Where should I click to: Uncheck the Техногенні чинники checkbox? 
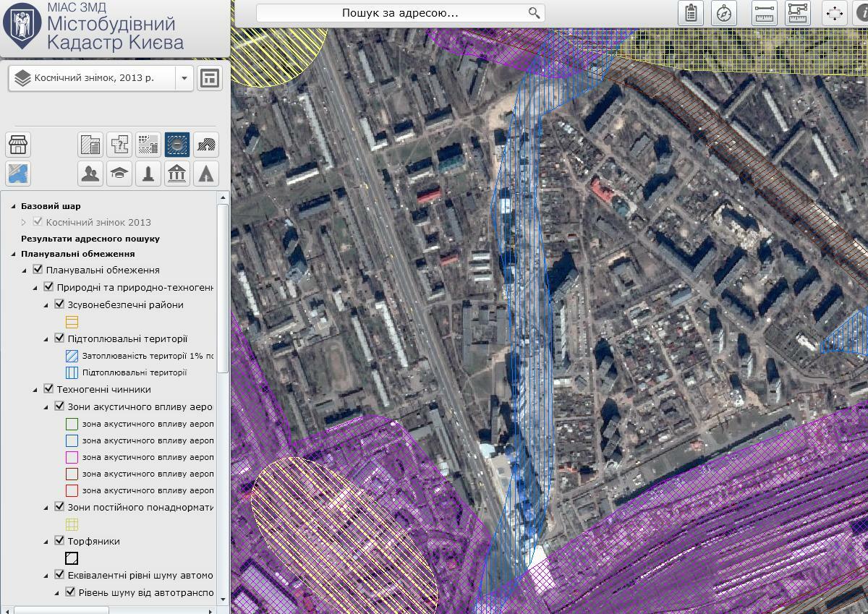[x=49, y=389]
